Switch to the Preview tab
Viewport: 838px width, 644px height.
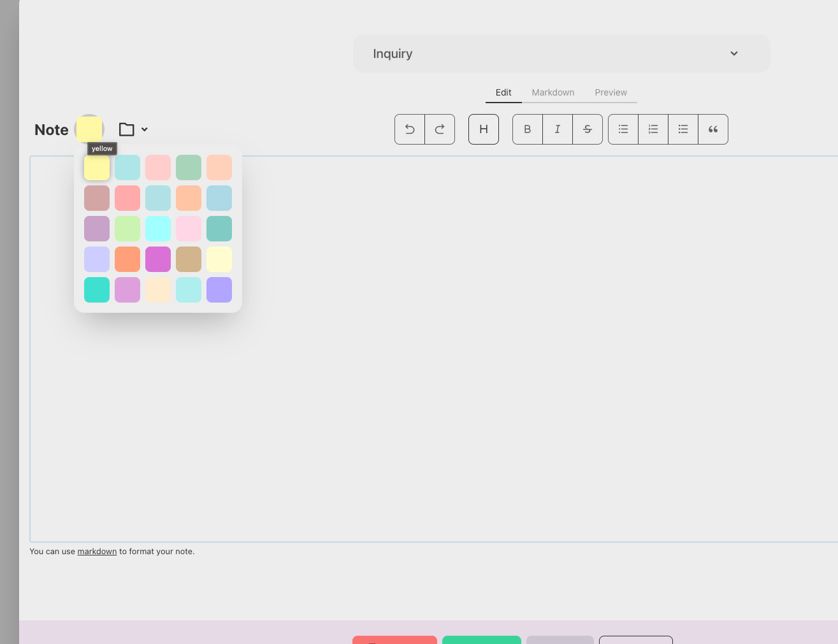point(610,92)
